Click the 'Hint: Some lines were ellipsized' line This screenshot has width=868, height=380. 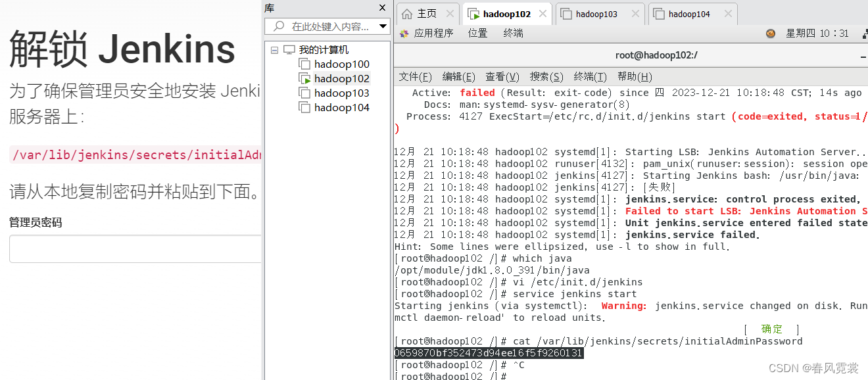(562, 247)
